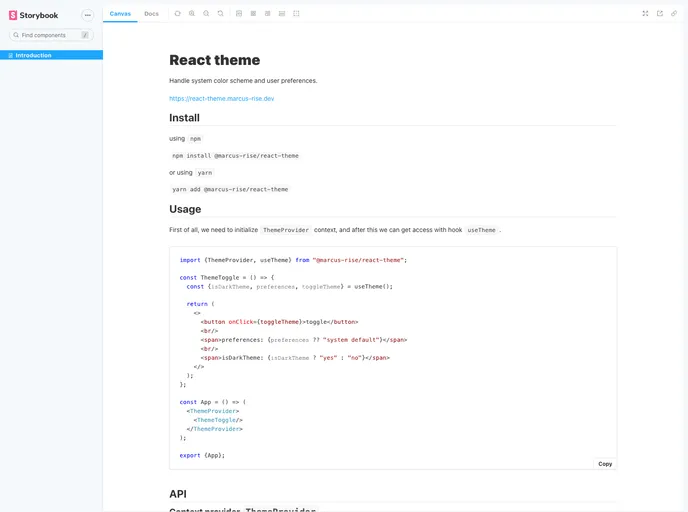The height and width of the screenshot is (512, 688).
Task: Reset the canvas zoom level
Action: pos(220,14)
